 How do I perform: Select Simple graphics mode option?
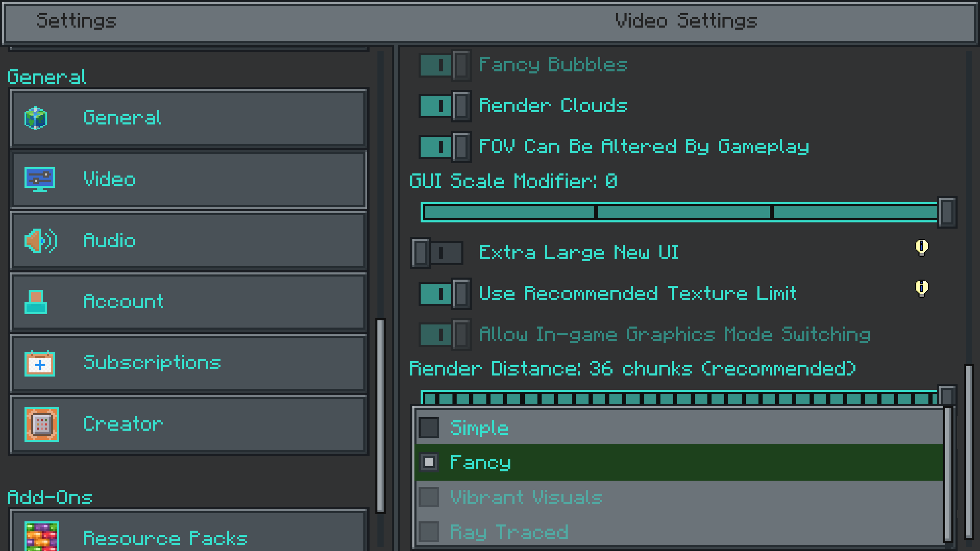479,428
